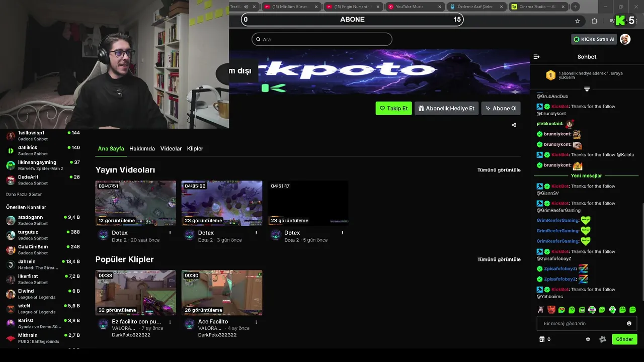Click the Mithrain channel avatar
Viewport: 644px width, 362px height.
(x=11, y=338)
